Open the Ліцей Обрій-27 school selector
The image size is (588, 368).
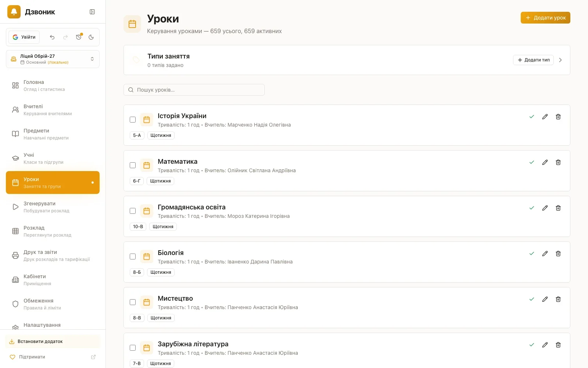pyautogui.click(x=53, y=59)
